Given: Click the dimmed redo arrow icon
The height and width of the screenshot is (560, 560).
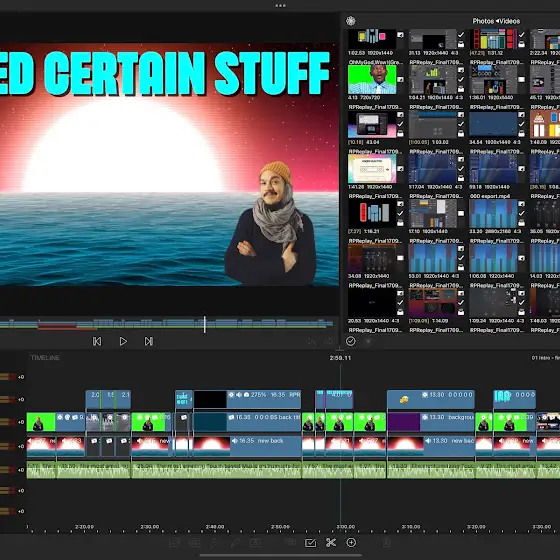Looking at the screenshot, I should (x=328, y=342).
